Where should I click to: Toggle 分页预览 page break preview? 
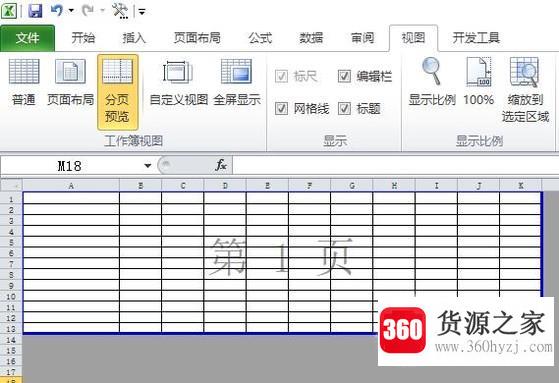(x=118, y=92)
